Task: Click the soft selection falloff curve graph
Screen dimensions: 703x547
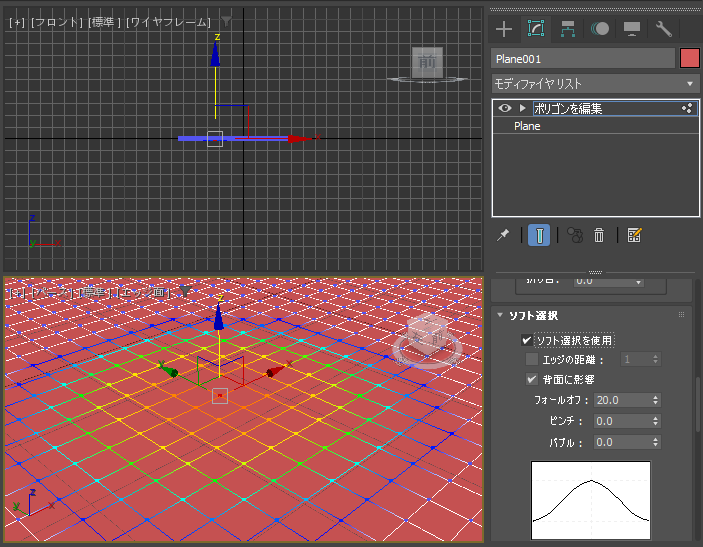Action: pos(590,500)
